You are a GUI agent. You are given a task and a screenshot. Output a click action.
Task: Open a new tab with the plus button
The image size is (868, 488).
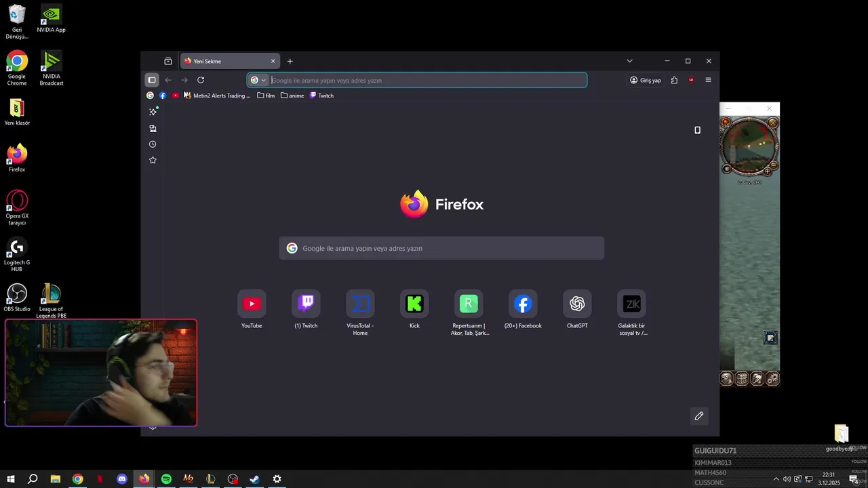click(x=290, y=61)
